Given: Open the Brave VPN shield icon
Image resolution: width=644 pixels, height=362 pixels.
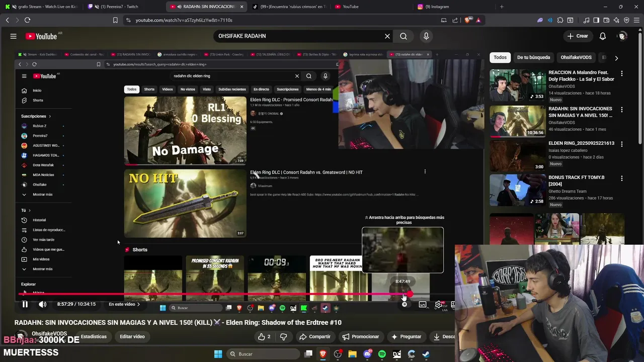Looking at the screenshot, I should [626, 20].
